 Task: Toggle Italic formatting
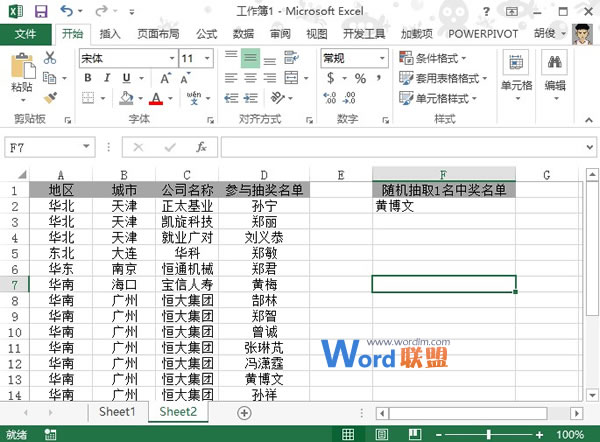point(107,78)
